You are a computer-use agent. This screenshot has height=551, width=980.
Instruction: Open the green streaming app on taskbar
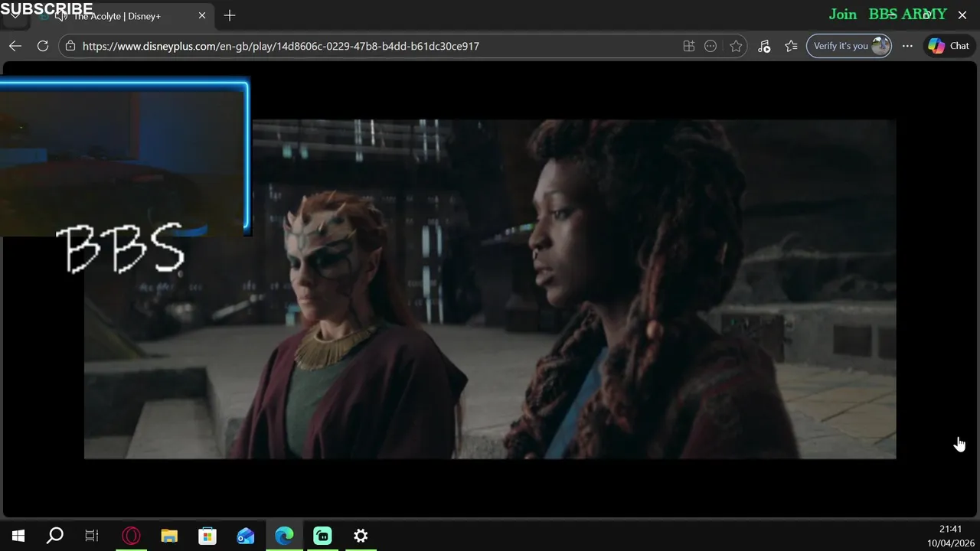[x=322, y=536]
